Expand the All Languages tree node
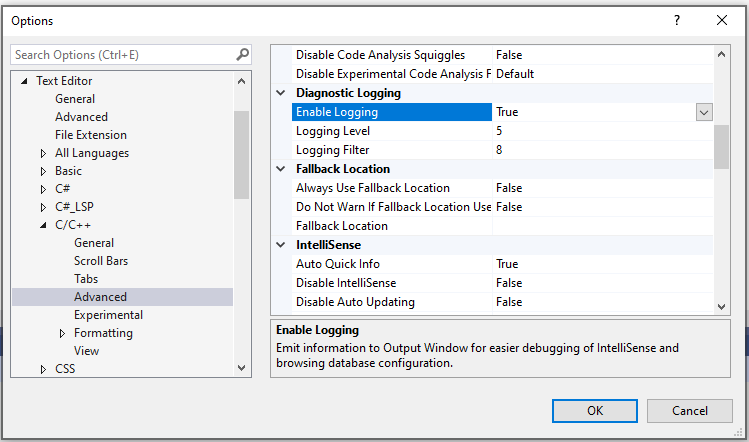 (x=43, y=153)
